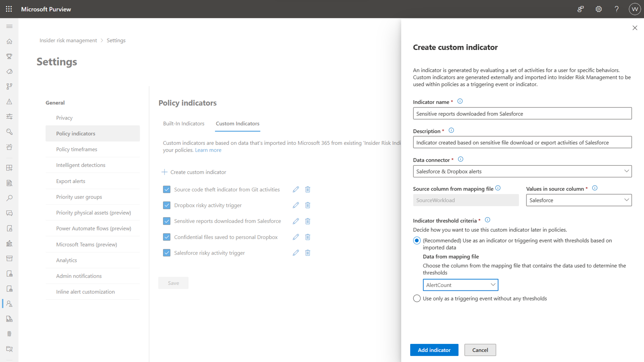The width and height of the screenshot is (644, 362).
Task: Open the user account avatar
Action: 635,9
